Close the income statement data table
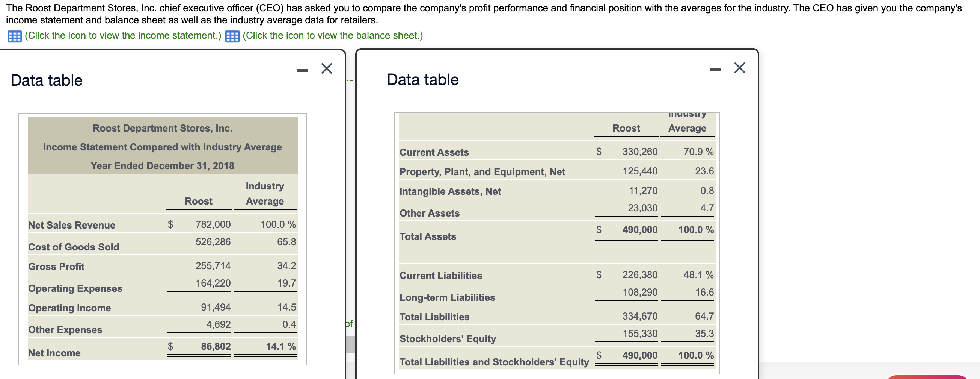This screenshot has width=980, height=379. [x=326, y=68]
